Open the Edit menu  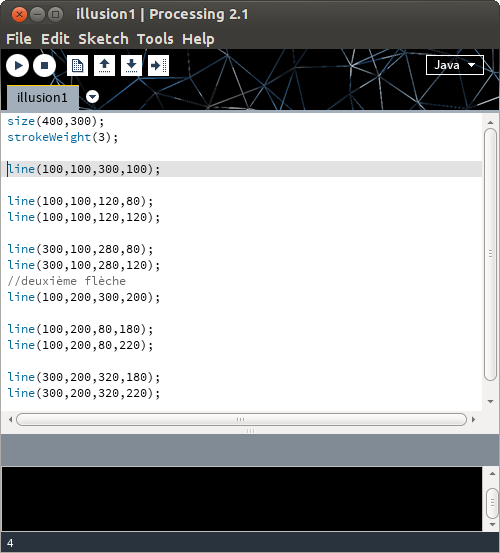coord(55,39)
